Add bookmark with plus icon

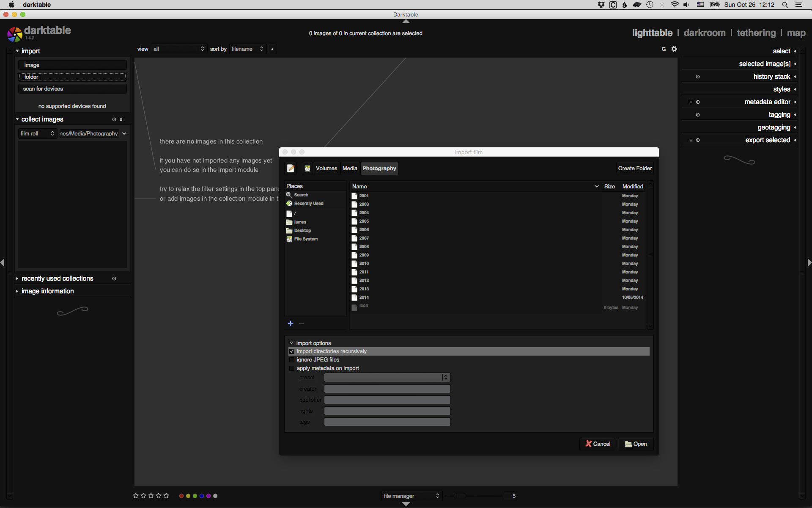291,323
